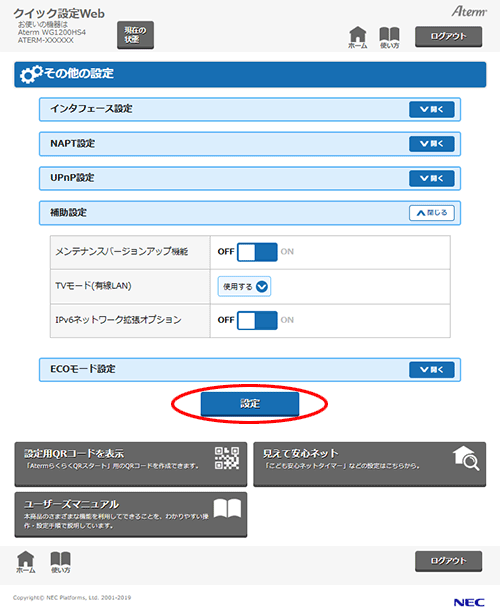Screen dimensions: 500x616
Task: Click the TVモード(有線LAN) label
Action: pyautogui.click(x=93, y=286)
